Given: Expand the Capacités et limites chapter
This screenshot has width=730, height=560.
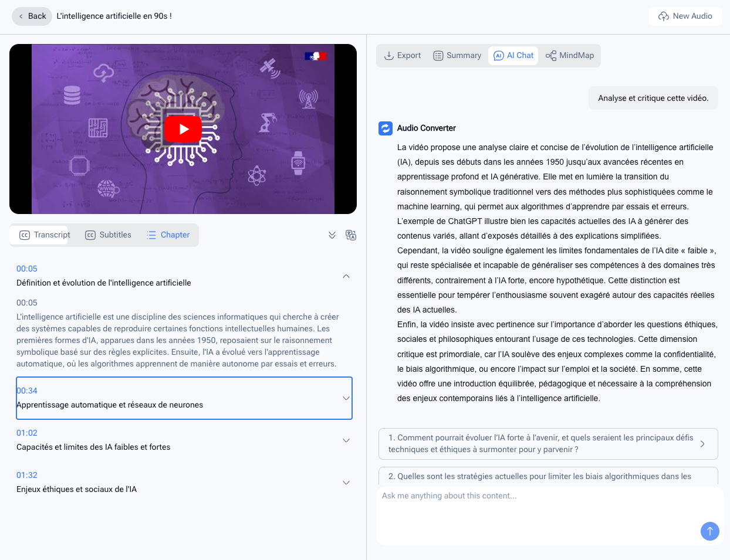Looking at the screenshot, I should coord(346,440).
